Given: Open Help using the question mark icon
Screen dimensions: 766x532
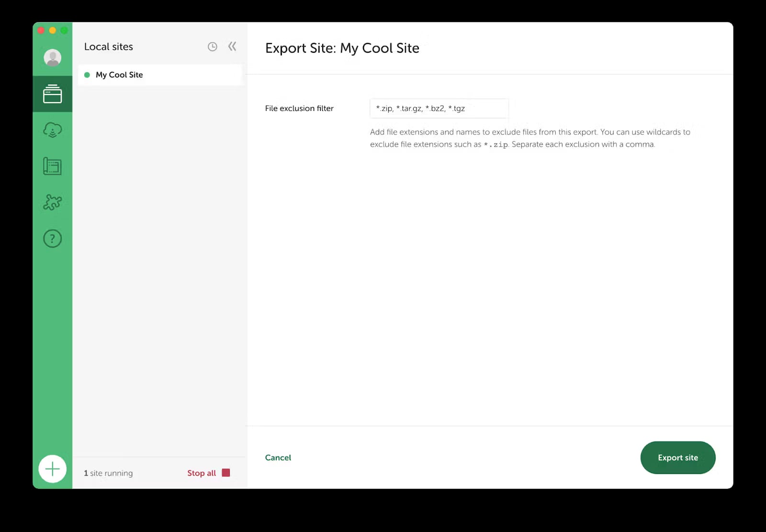Looking at the screenshot, I should (53, 239).
